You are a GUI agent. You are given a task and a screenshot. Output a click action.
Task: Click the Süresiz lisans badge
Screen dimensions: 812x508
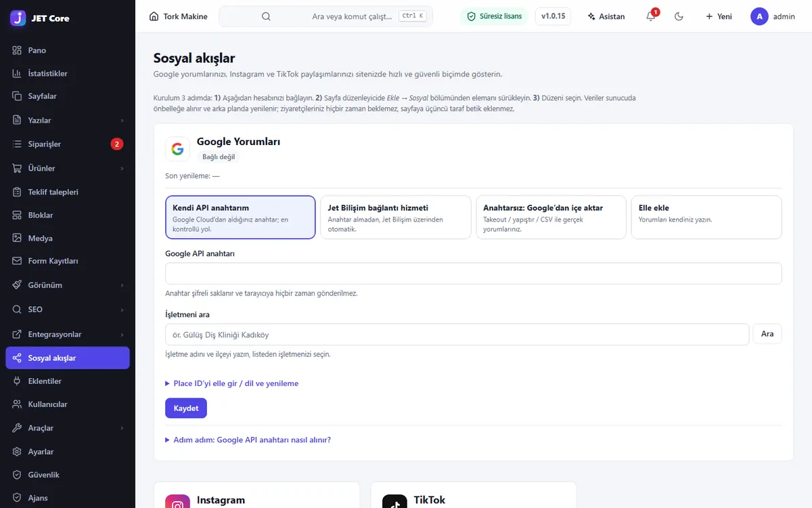click(494, 16)
